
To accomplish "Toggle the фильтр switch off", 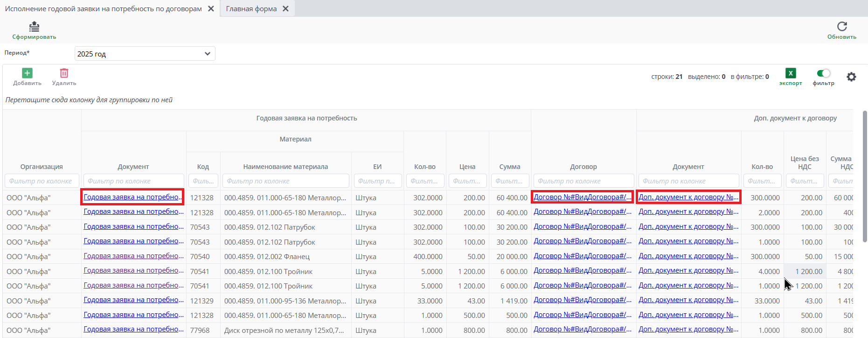I will click(823, 73).
